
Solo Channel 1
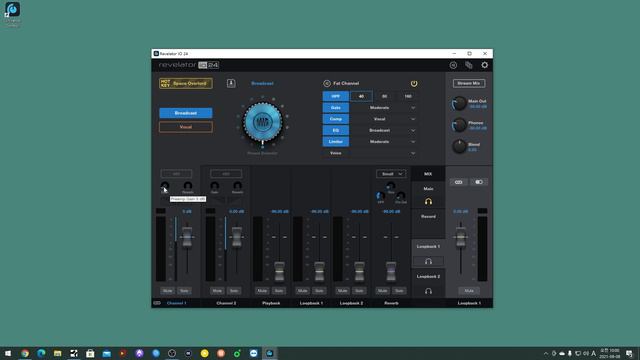click(184, 291)
